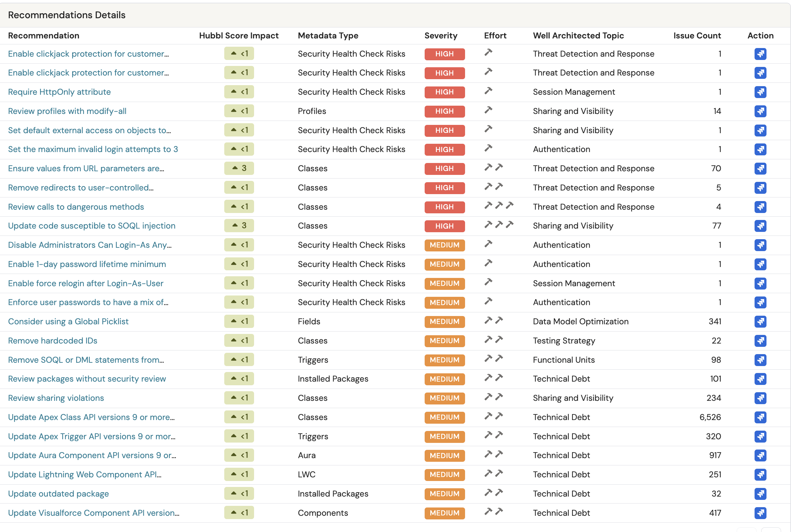Screen dimensions: 791x532
Task: Open Enable force relogin after Login-As-User link
Action: 85,283
